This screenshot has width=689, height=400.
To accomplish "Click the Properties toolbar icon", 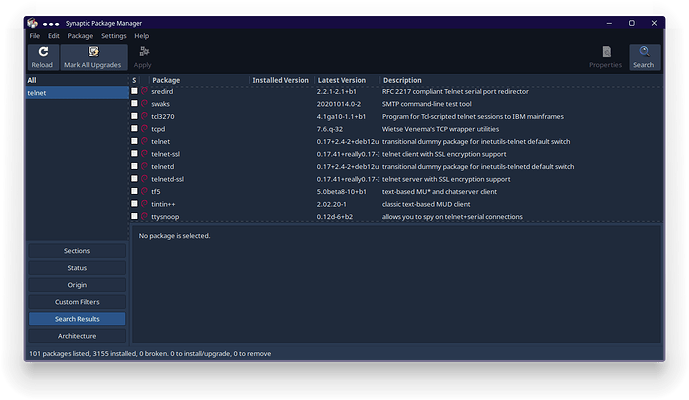I will (605, 57).
